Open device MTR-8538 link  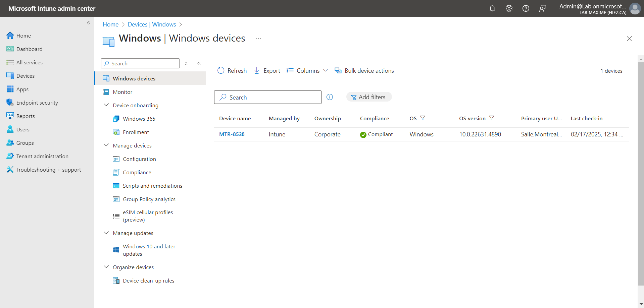pos(232,134)
